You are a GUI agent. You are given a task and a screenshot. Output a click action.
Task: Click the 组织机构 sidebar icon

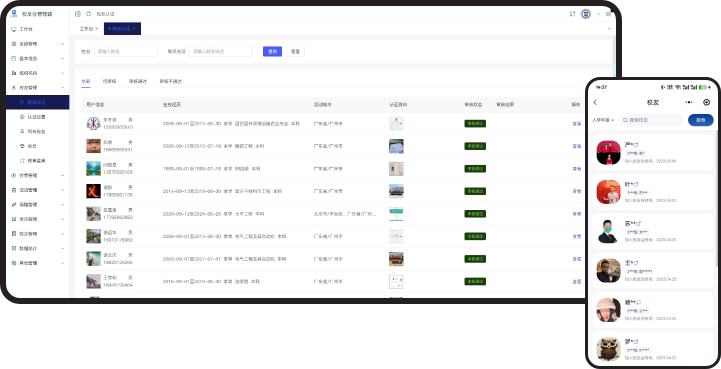(x=14, y=73)
